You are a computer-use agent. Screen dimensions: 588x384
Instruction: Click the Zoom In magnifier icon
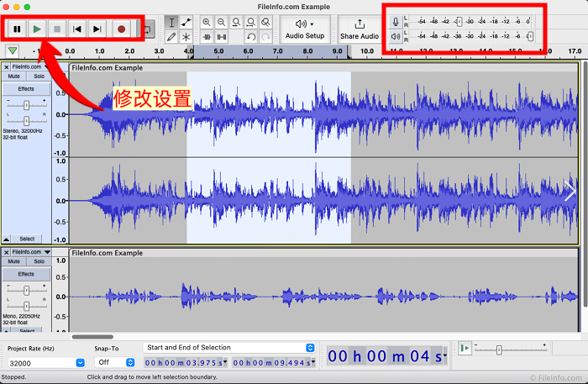click(x=207, y=23)
